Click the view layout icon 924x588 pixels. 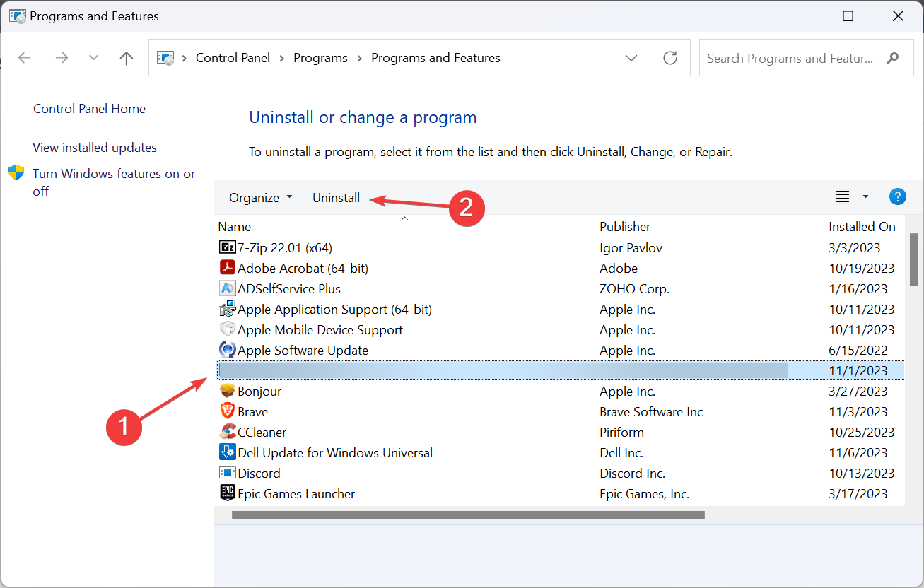842,197
